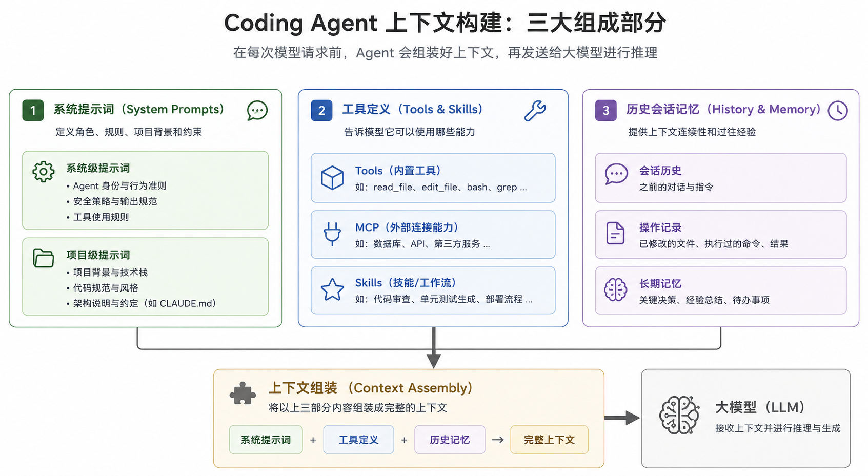Click the text 定义角色、规则、项目背景和约束
Viewport: 868px width, 476px height.
coord(129,132)
